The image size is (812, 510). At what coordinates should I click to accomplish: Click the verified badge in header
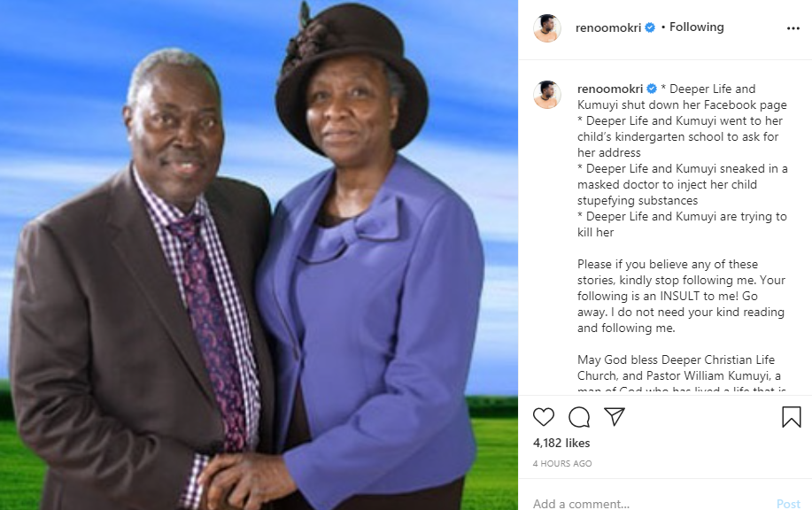650,27
